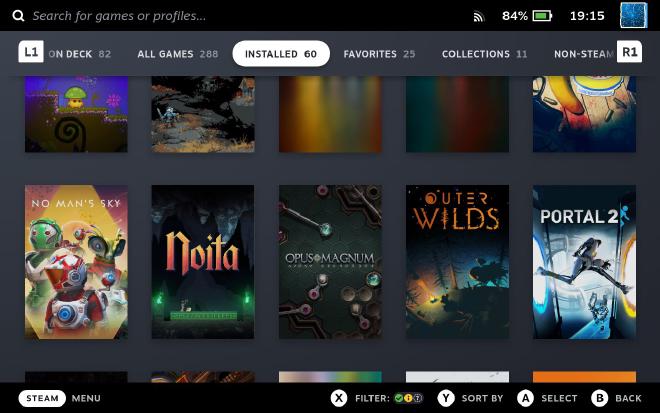This screenshot has height=413, width=660.
Task: Click the X filter button glyph
Action: [x=339, y=398]
